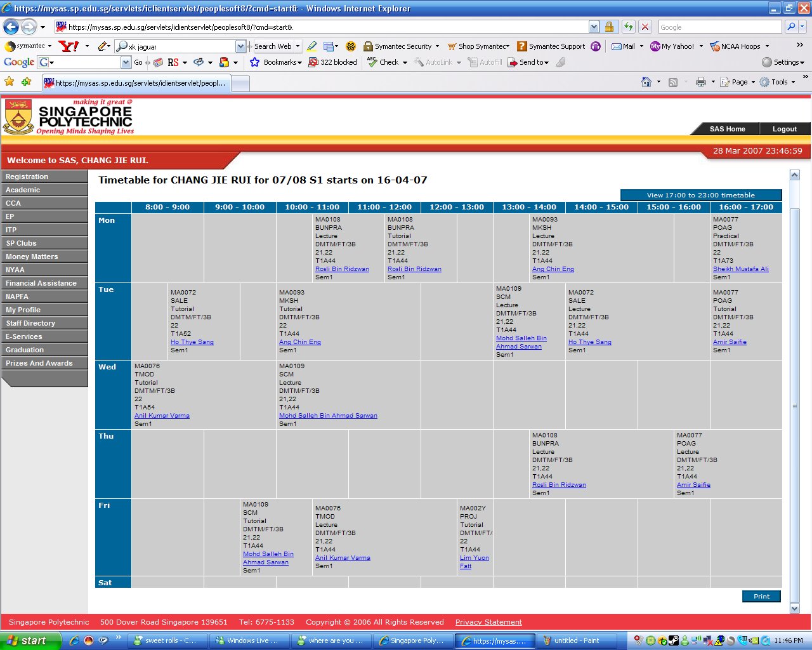
Task: Open Financial Assistance sidebar item
Action: click(x=44, y=283)
